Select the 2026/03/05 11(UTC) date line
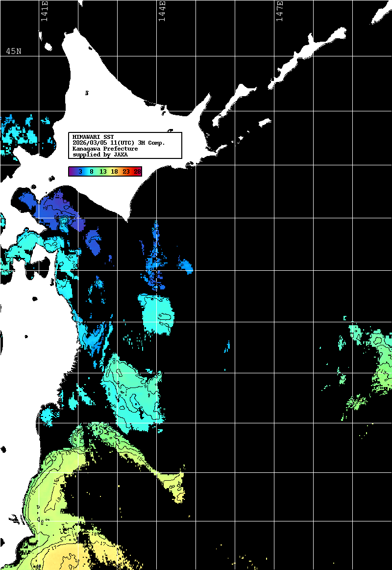This screenshot has width=392, height=570. click(x=119, y=143)
